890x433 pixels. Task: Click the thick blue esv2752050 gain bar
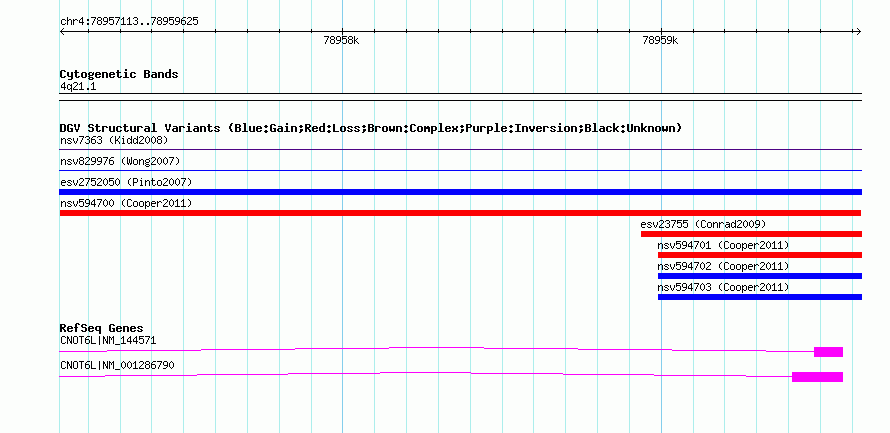[x=461, y=192]
